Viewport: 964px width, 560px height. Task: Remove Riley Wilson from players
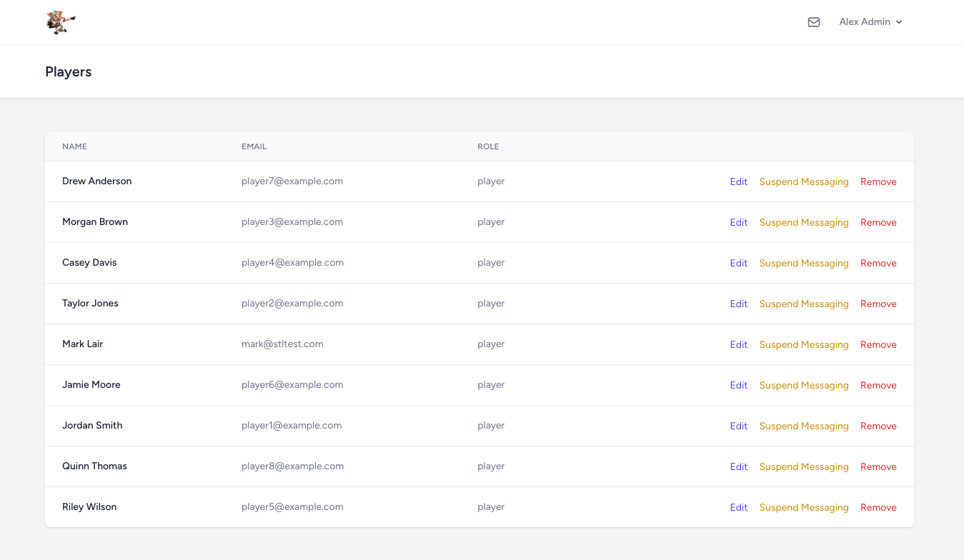pos(878,507)
